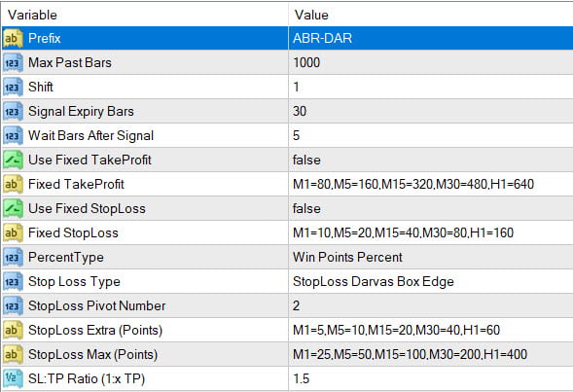Click the string icon beside Prefix
The image size is (573, 392).
click(13, 38)
